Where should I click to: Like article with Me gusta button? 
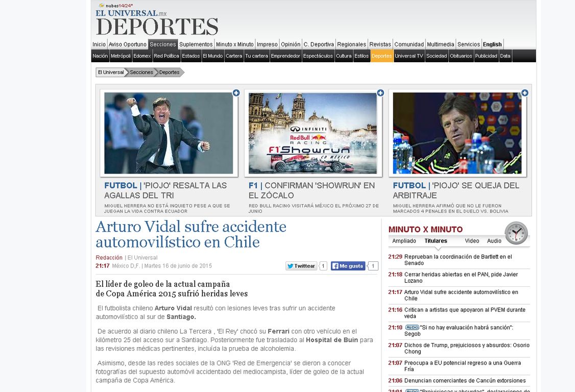point(348,266)
